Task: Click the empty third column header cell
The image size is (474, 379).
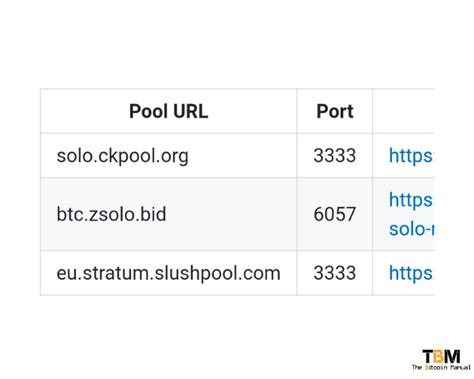Action: click(x=404, y=111)
